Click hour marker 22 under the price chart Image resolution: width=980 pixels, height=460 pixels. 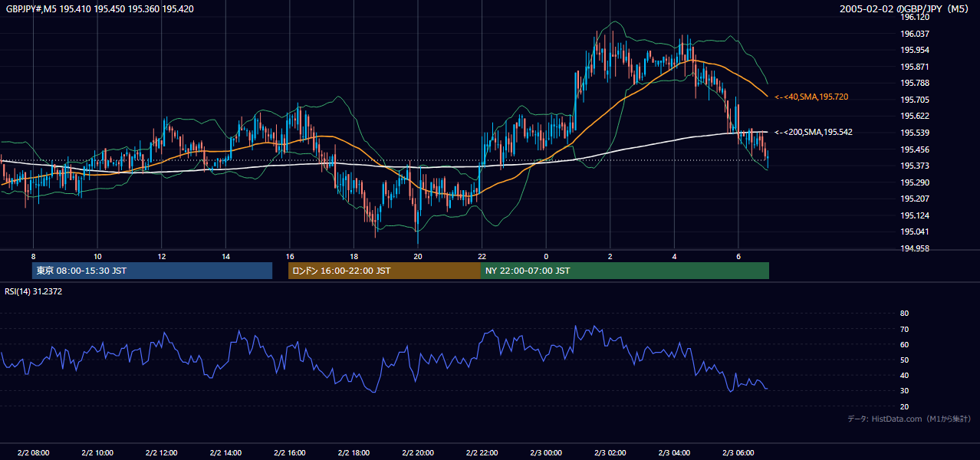[482, 256]
